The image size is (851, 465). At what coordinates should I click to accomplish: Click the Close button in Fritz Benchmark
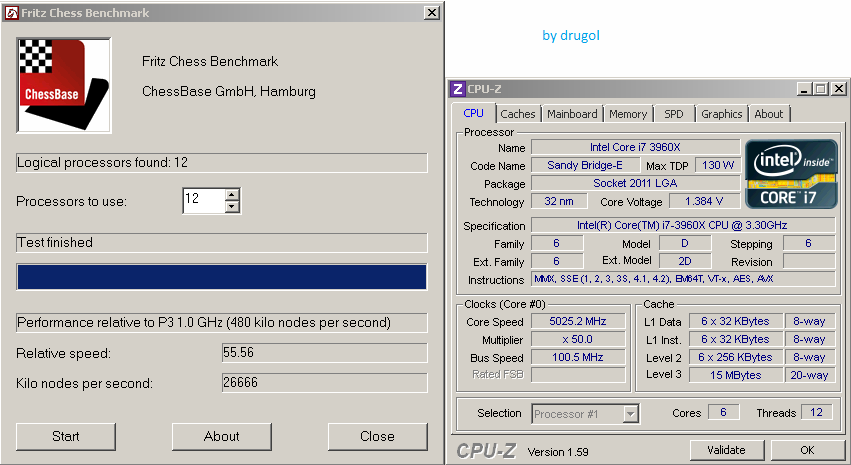point(377,436)
